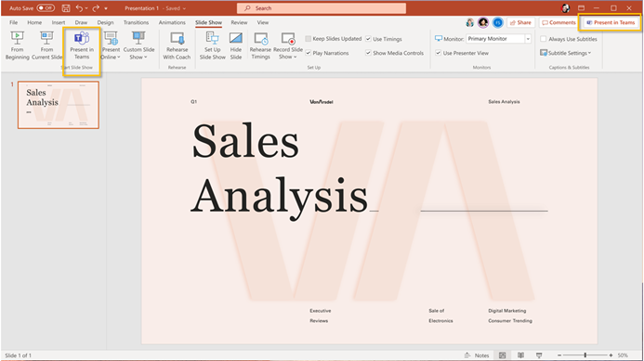Click 'Slide 1 of 1' in status bar
Viewport: 644px width, 361px height.
click(x=18, y=355)
